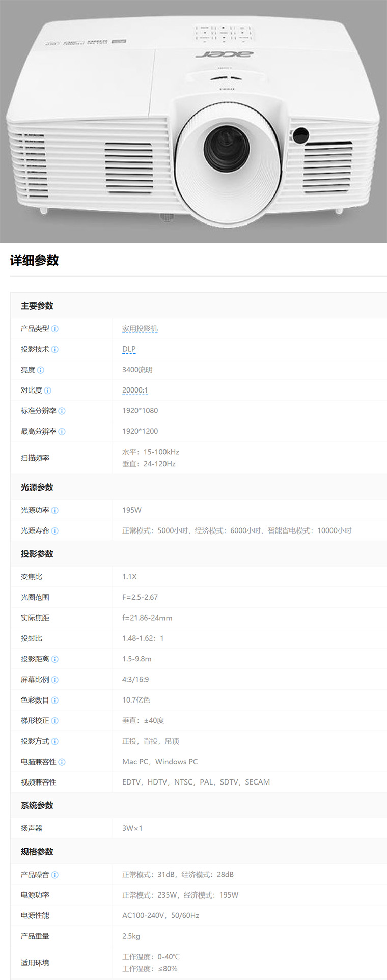Click info icon beside 屏幕比例
The image size is (387, 980).
[55, 680]
